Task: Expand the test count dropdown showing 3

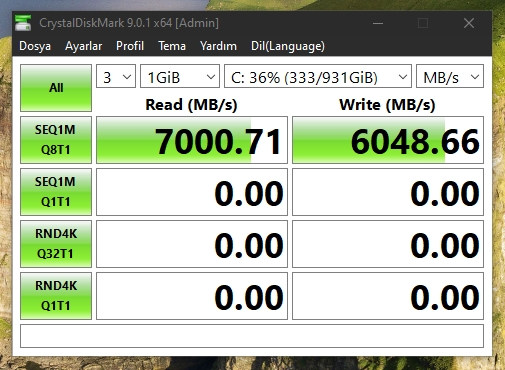Action: pos(116,76)
